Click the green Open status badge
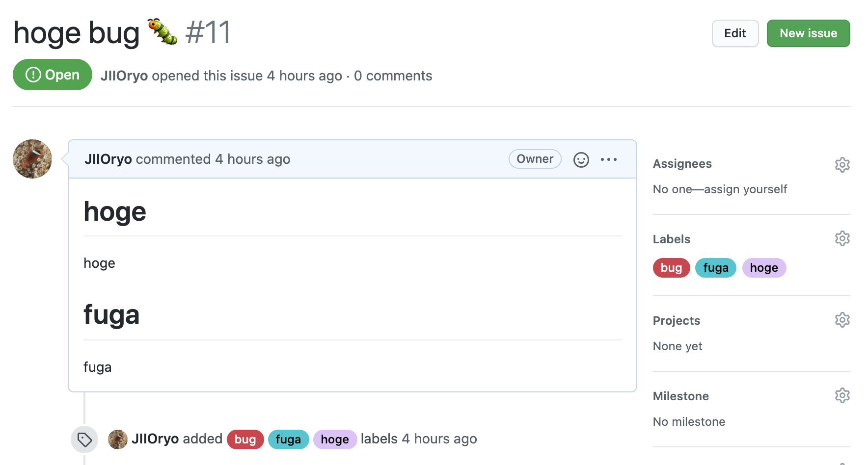The width and height of the screenshot is (868, 465). click(53, 75)
